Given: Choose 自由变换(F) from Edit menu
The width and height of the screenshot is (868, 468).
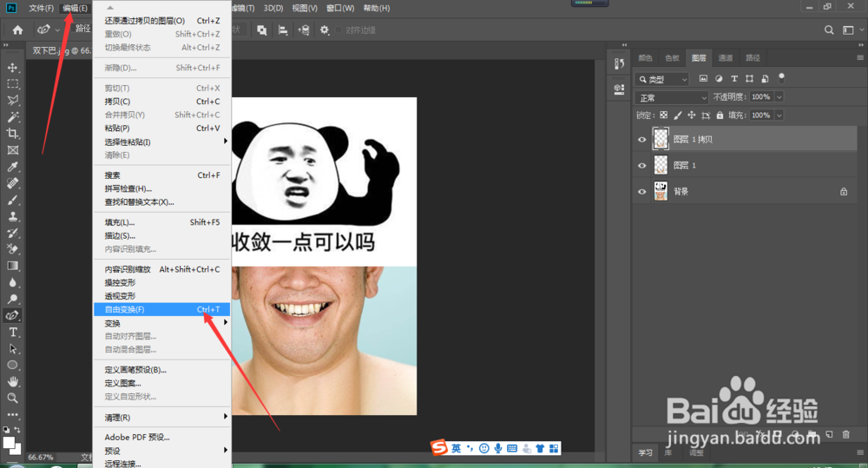Looking at the screenshot, I should tap(161, 310).
